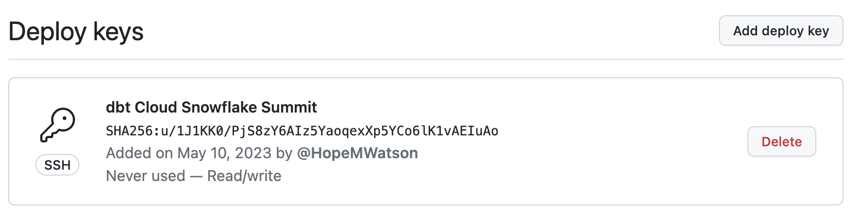Screen dimensions: 868x224
Task: Click the word Deploy in the heading
Action: (x=47, y=32)
